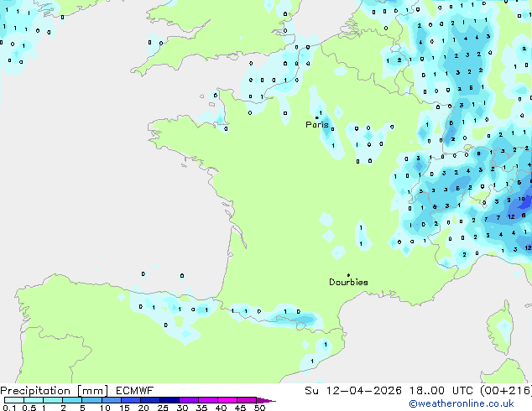Click the 2 to 5 mm legend swatch

tap(72, 400)
